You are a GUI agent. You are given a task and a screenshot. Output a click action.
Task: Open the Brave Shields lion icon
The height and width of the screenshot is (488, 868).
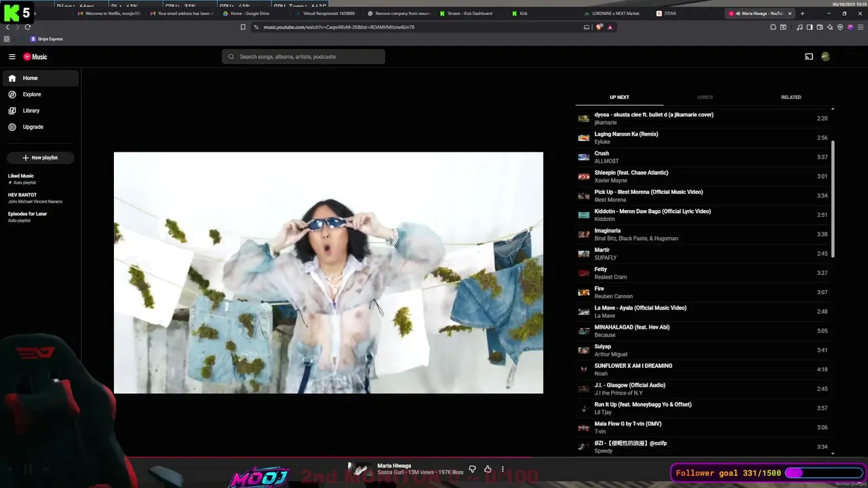[x=599, y=27]
